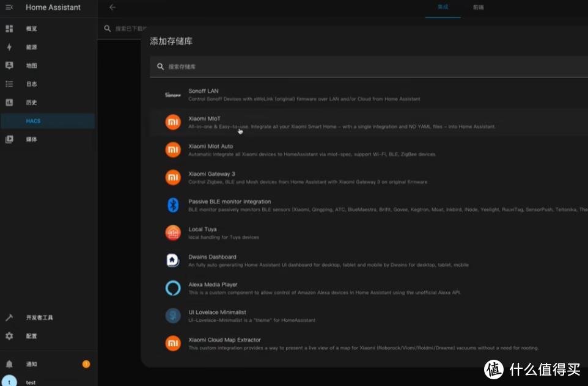Collapse the Home Assistant sidebar menu icon

pos(9,7)
